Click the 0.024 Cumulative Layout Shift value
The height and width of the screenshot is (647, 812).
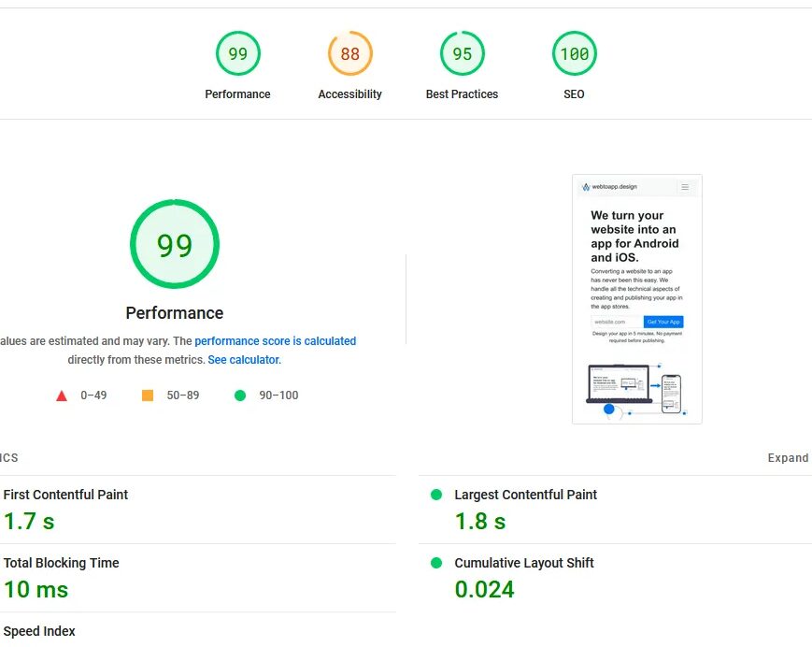point(484,590)
